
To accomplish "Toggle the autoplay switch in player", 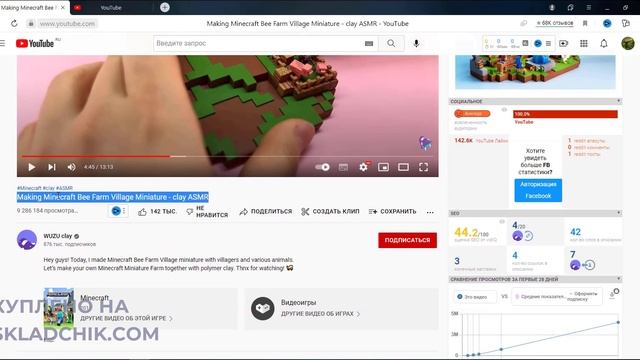I will pyautogui.click(x=322, y=167).
